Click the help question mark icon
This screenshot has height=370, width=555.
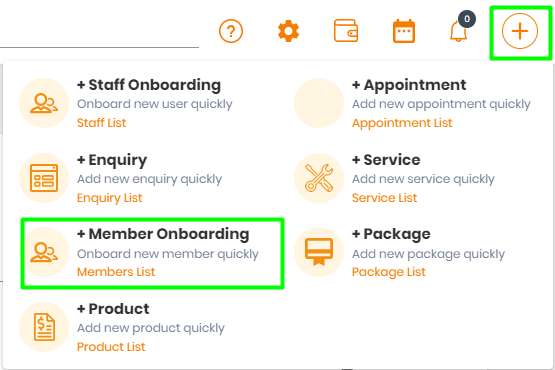pos(231,31)
